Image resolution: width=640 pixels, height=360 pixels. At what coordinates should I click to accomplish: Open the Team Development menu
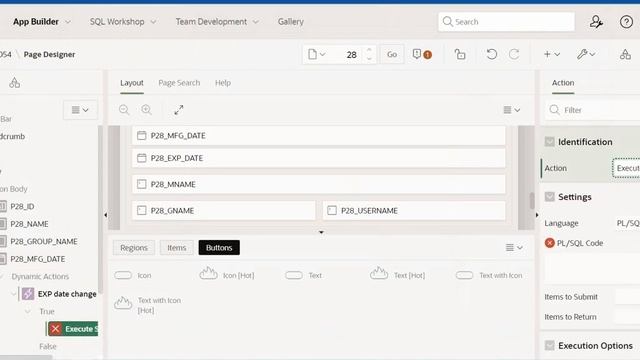pyautogui.click(x=217, y=22)
